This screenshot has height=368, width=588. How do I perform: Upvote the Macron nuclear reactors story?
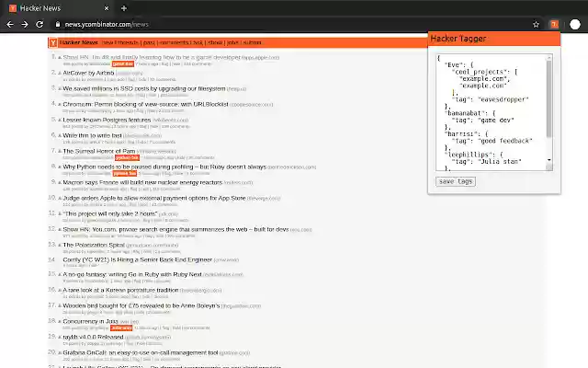point(60,183)
